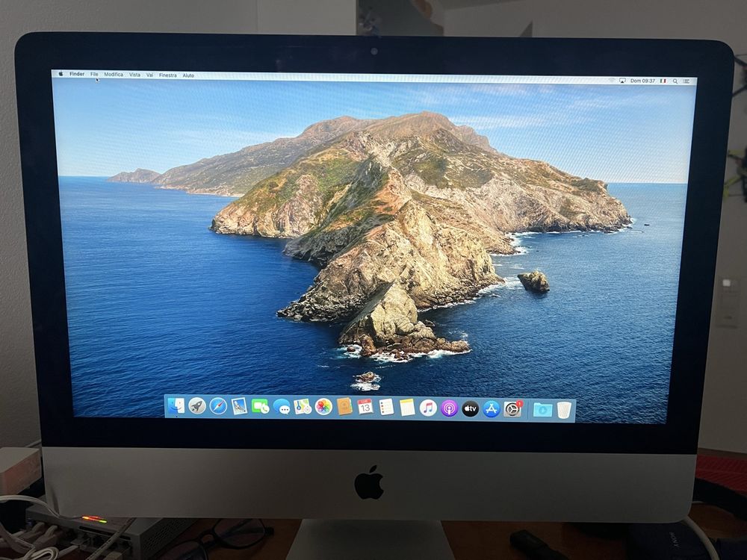Open Downloads folder stack in Dock
This screenshot has height=560, width=747.
pos(542,409)
